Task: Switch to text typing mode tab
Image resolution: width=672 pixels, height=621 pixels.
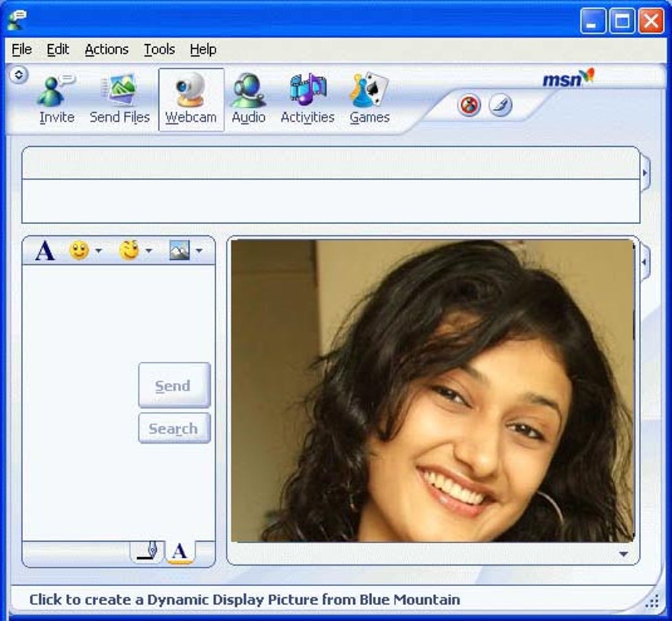Action: tap(180, 552)
